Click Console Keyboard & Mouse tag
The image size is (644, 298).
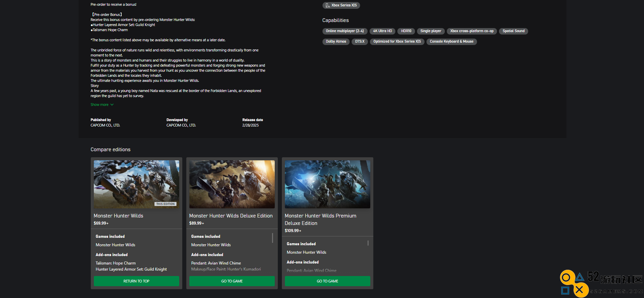(452, 42)
